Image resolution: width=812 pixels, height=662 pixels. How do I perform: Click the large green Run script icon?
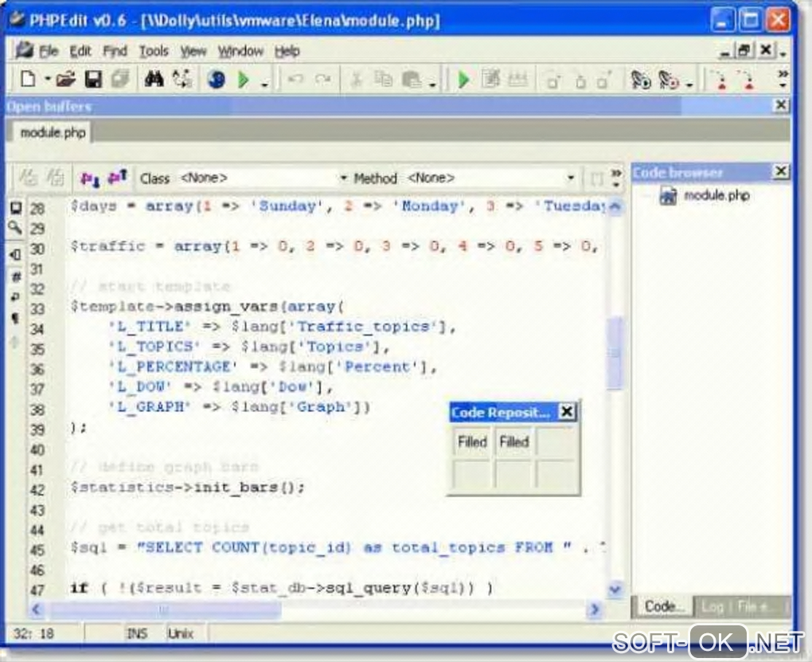pyautogui.click(x=464, y=80)
